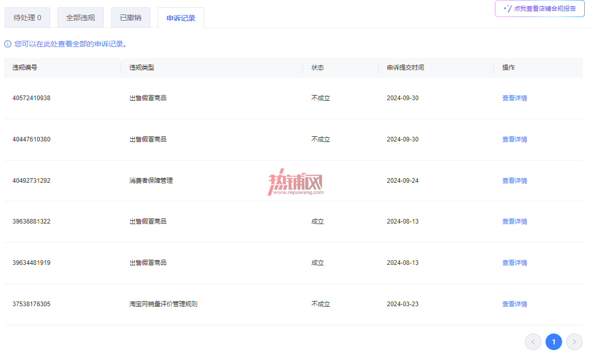
Task: View details for violation 40572410938
Action: tap(515, 98)
